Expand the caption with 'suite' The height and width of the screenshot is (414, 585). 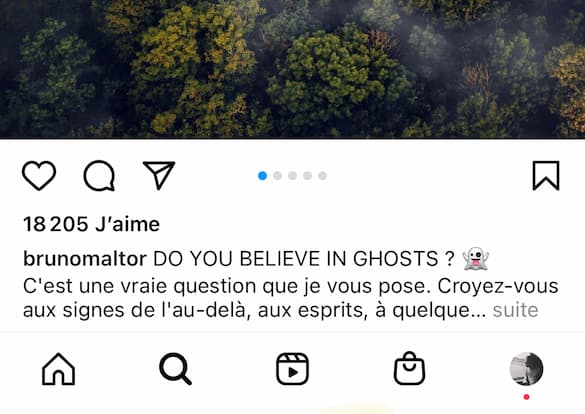tap(515, 310)
